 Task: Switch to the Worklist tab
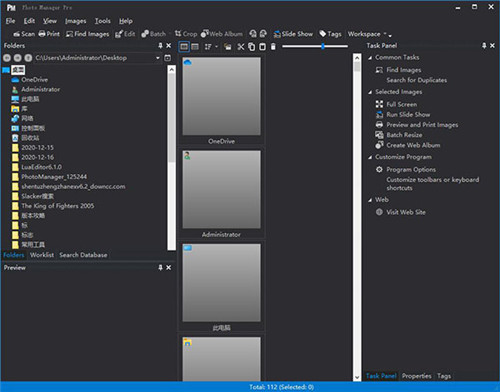click(42, 255)
